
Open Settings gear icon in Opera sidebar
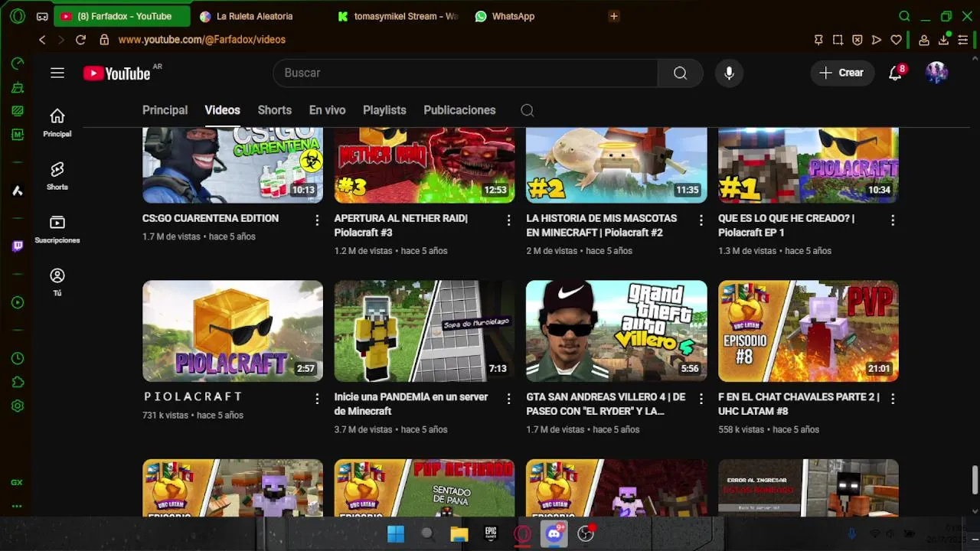pyautogui.click(x=18, y=406)
